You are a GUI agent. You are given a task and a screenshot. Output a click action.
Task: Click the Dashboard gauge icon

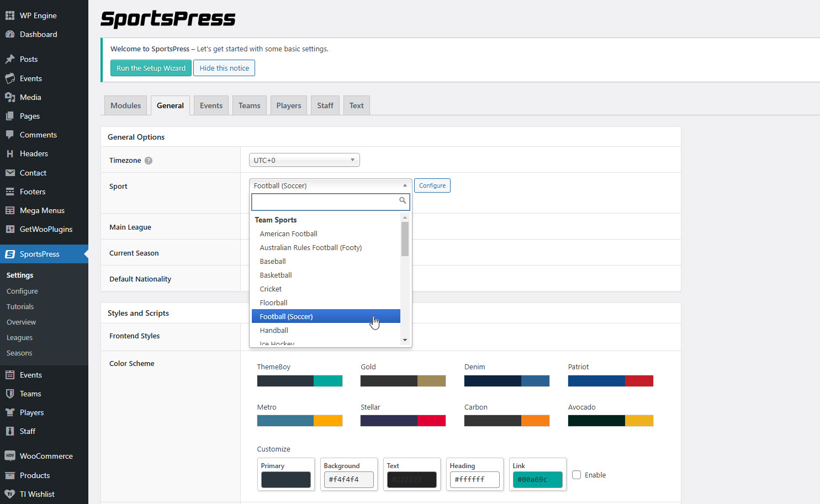pyautogui.click(x=10, y=34)
